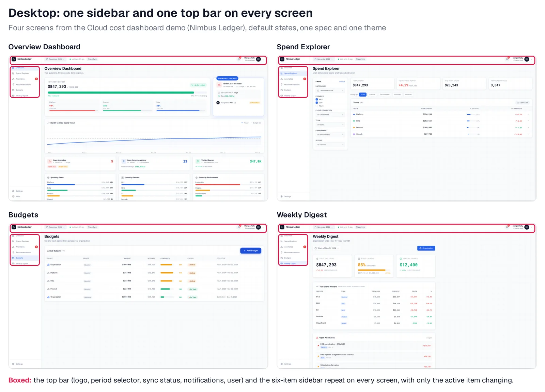This screenshot has width=545, height=392.
Task: Click Trigger Sync on the Overview Dashboard top bar
Action: pos(92,59)
